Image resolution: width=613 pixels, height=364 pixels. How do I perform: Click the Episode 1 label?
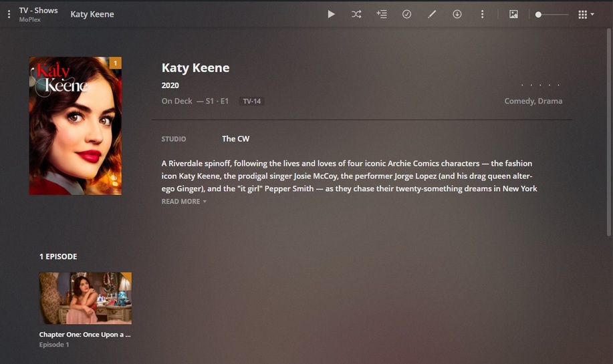tap(54, 345)
